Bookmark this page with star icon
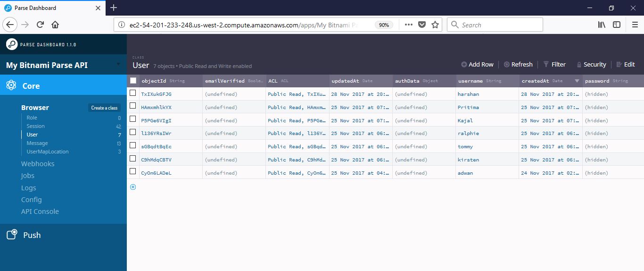 (x=435, y=25)
